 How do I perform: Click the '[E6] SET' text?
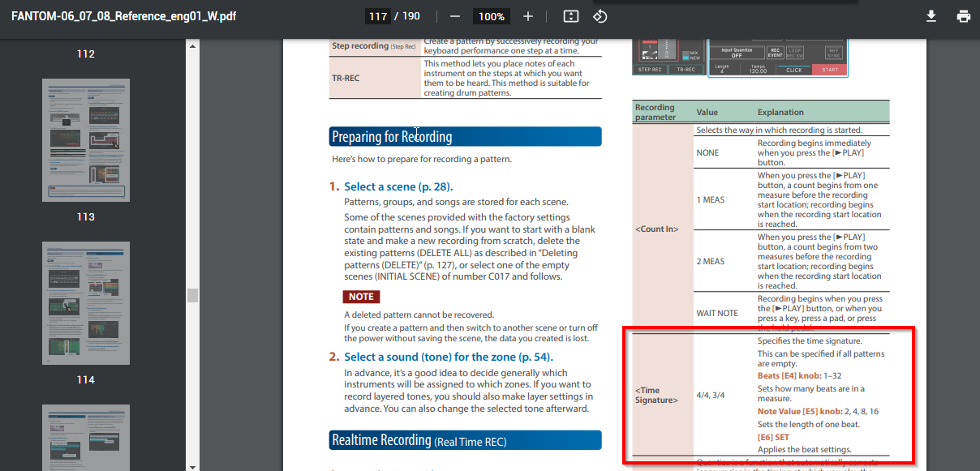click(x=773, y=437)
